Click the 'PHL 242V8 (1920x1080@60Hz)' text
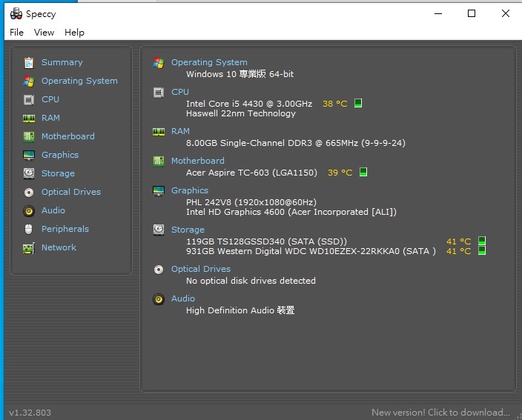 click(251, 202)
